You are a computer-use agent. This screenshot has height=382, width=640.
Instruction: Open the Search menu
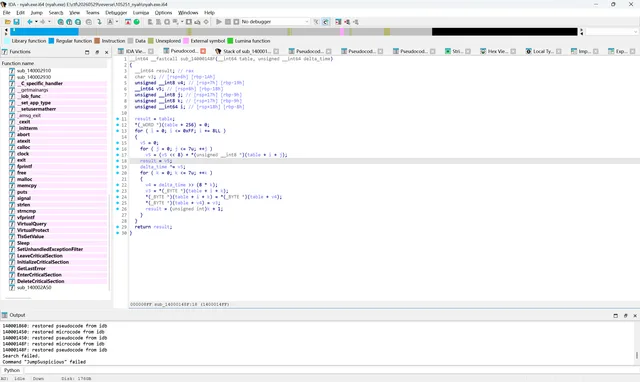(x=56, y=13)
